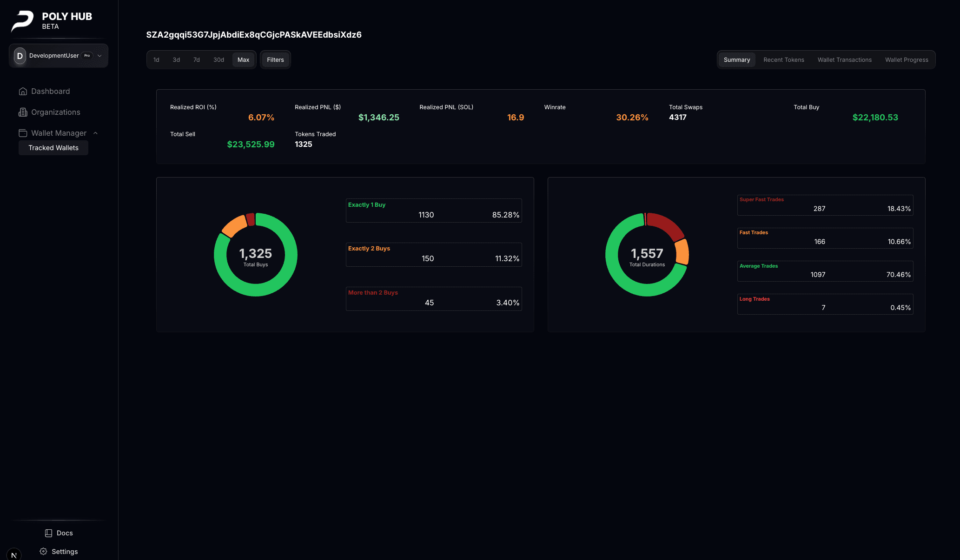Click the Wallet Manager wallet icon
Viewport: 960px width, 560px height.
pos(23,133)
